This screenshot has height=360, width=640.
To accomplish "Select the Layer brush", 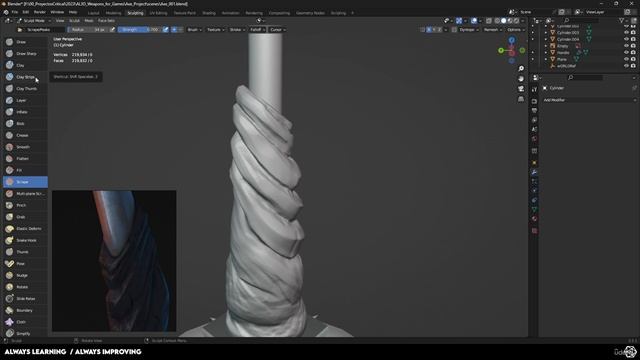I will (25, 100).
